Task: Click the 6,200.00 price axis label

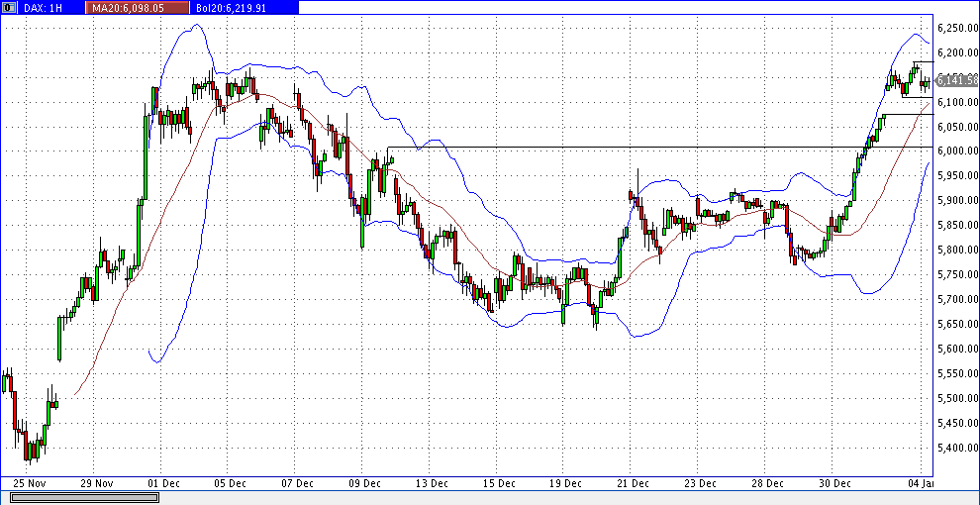Action: [x=957, y=52]
